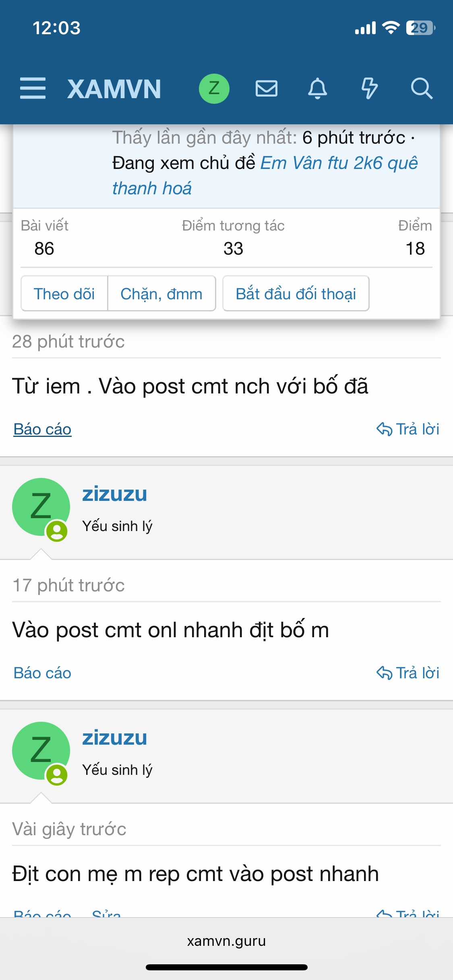Tap zizuzu avatar on the 17 phút trước post

point(41,507)
